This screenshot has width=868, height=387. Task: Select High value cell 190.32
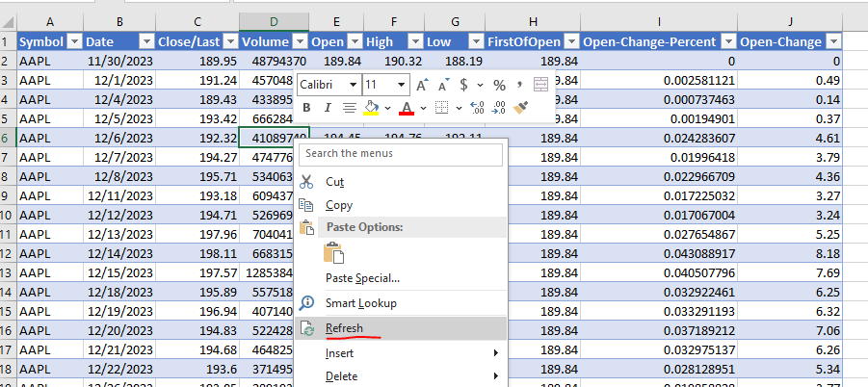tap(395, 61)
